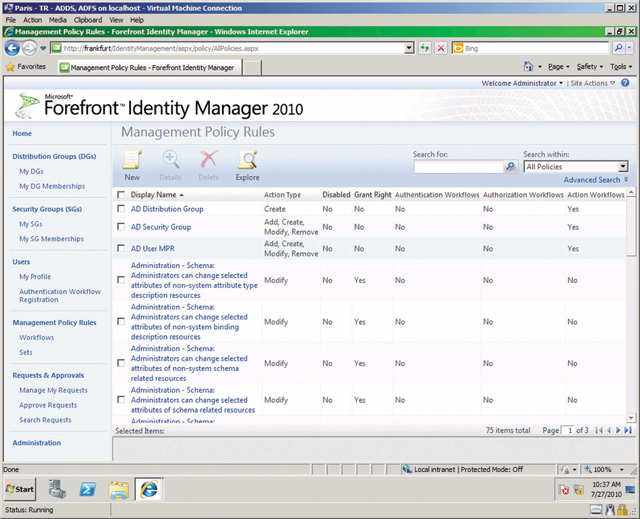Go to the first page arrow

[599, 430]
